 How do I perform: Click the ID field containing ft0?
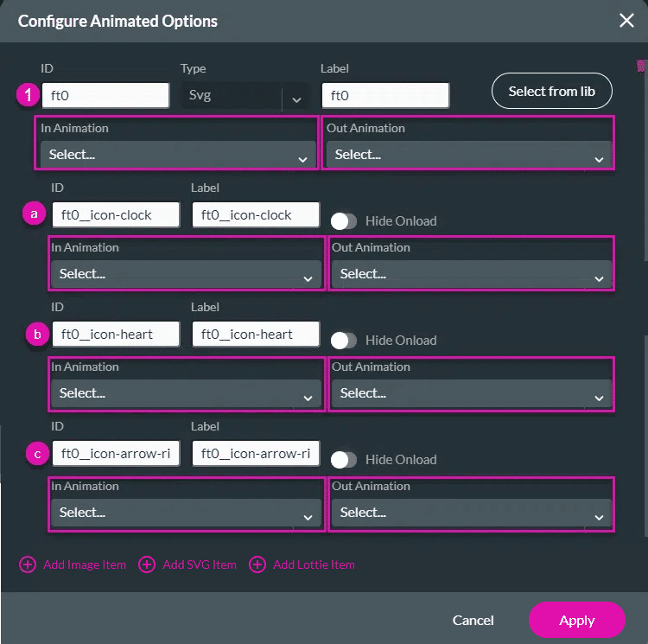(x=105, y=95)
